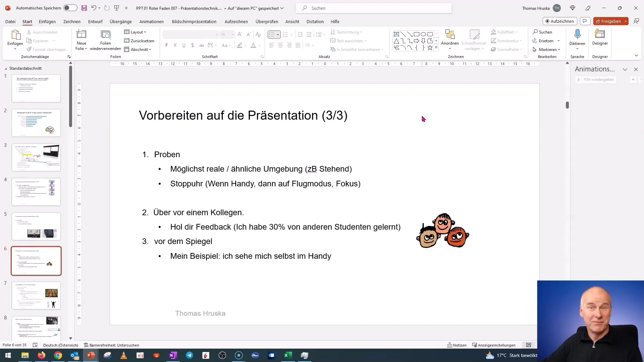Open the Übergänge tab
Viewport: 644px width, 362px height.
pyautogui.click(x=121, y=21)
